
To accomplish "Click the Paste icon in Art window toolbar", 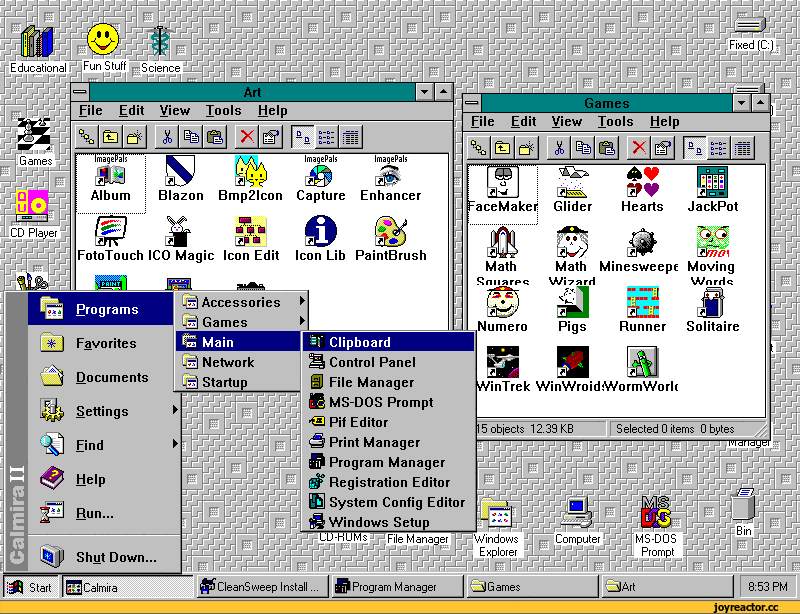I will point(215,137).
